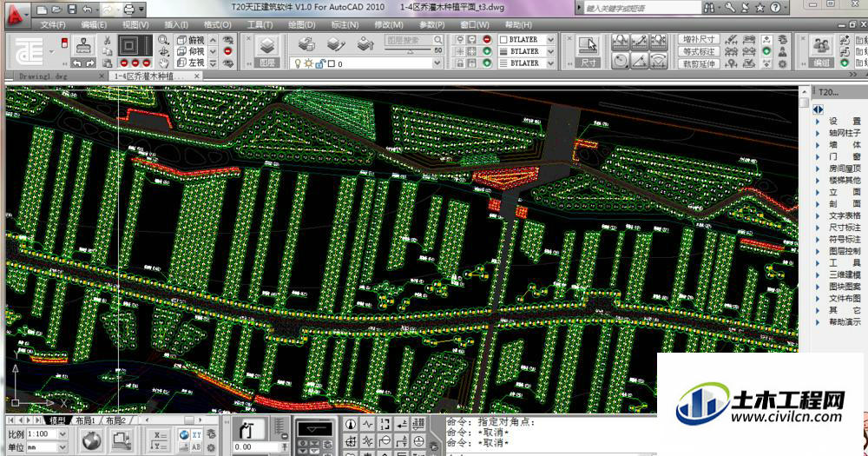This screenshot has height=456, width=868.
Task: Open the layer 0 dropdown list
Action: [437, 63]
